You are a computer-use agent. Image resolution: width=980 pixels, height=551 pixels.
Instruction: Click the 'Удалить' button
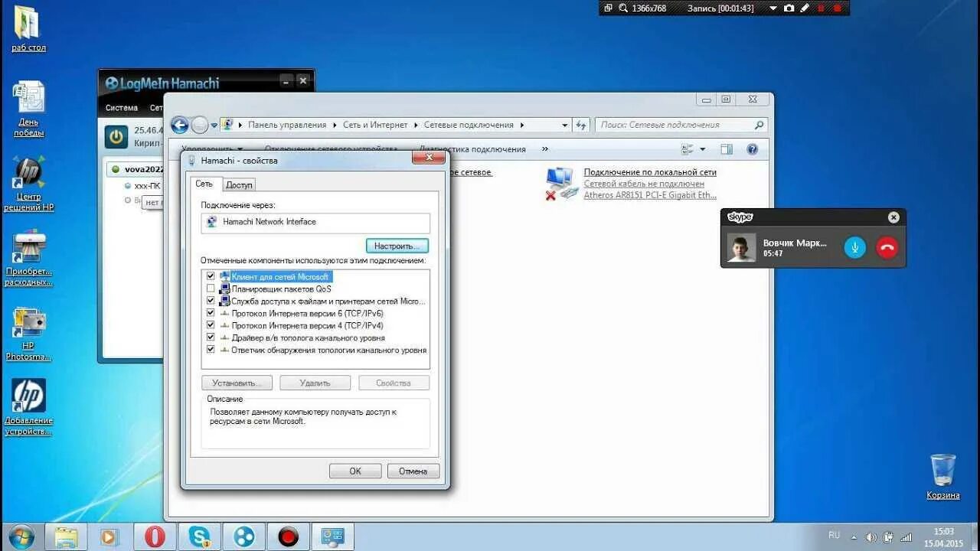coord(315,383)
